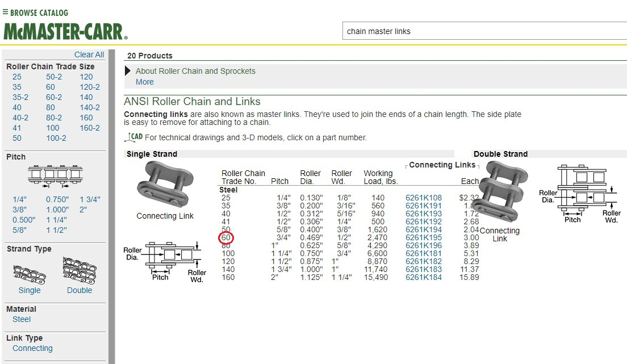
Task: Filter by trade size 160
Action: pos(86,118)
